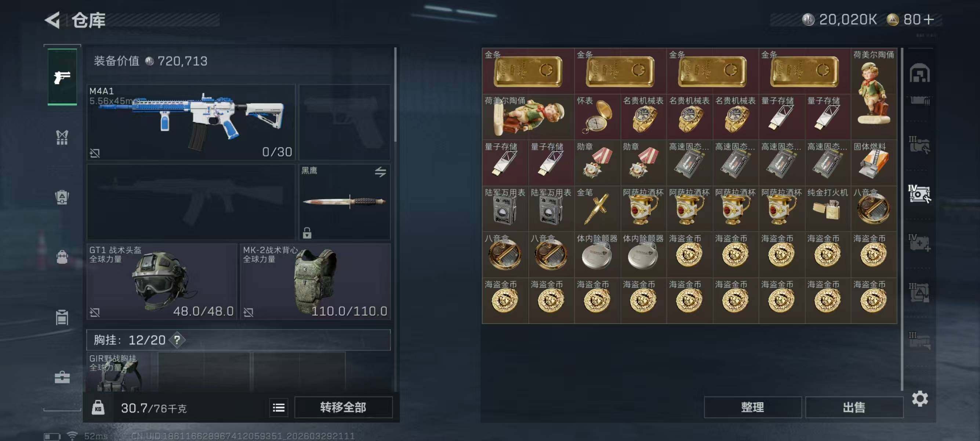The width and height of the screenshot is (980, 441).
Task: Select the highlighted IV safe-box container icon
Action: (919, 194)
